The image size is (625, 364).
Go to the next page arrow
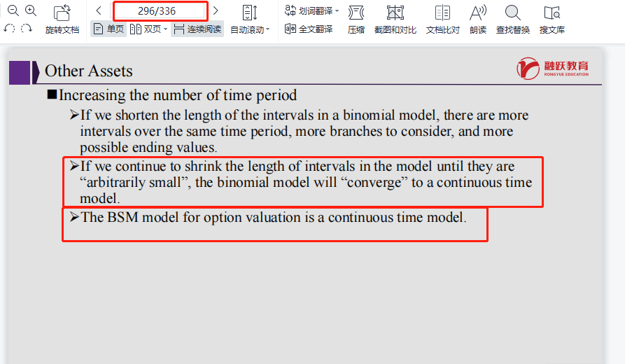[x=216, y=10]
